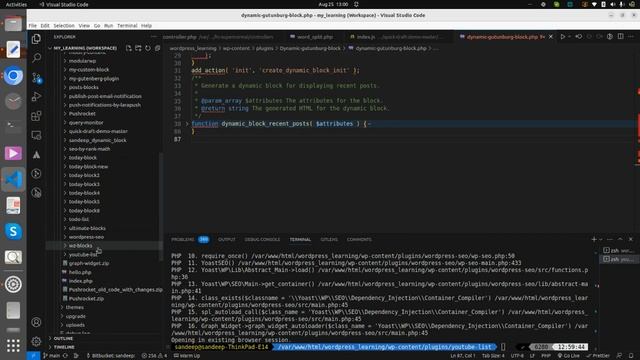Open the Help menu

[x=147, y=26]
